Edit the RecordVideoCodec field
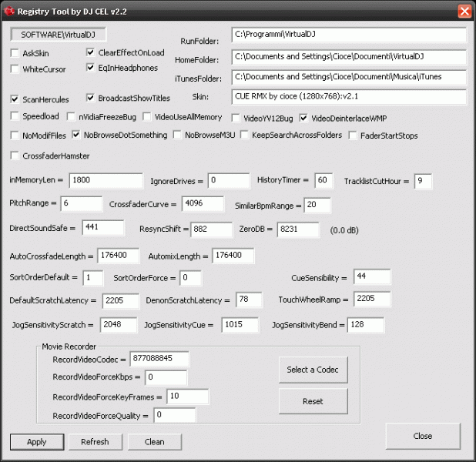This screenshot has height=462, width=476. point(159,359)
